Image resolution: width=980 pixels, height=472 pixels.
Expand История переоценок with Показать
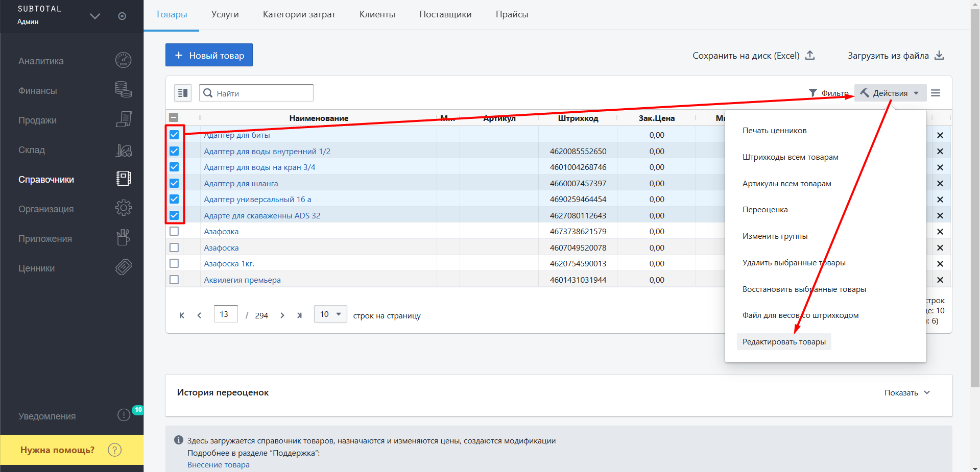[907, 393]
